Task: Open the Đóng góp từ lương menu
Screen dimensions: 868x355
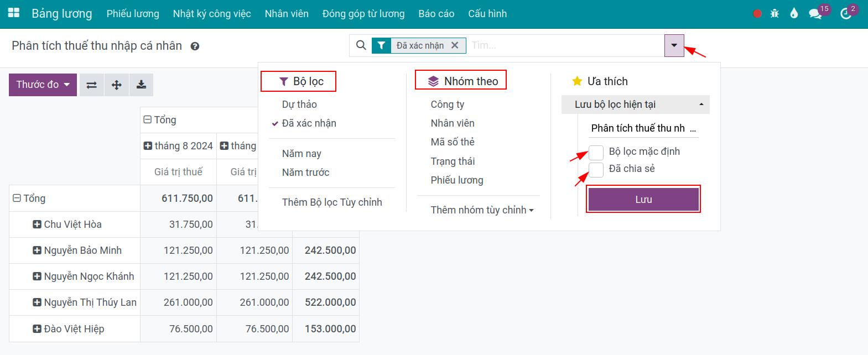Action: click(x=363, y=14)
